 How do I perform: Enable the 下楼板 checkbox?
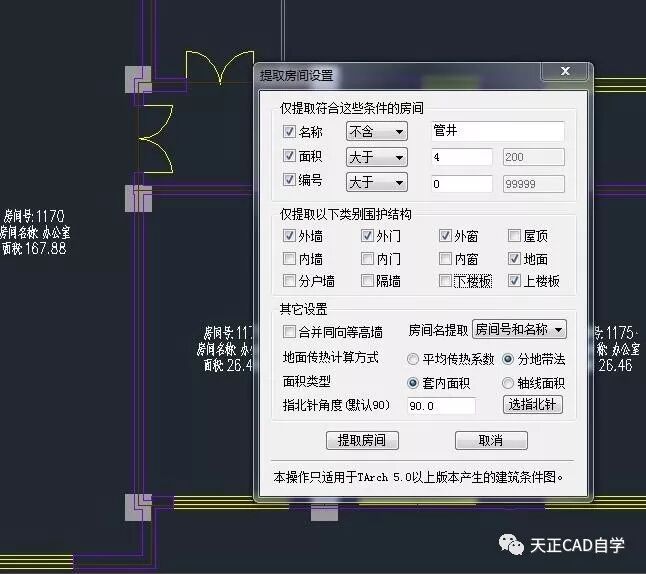[445, 281]
